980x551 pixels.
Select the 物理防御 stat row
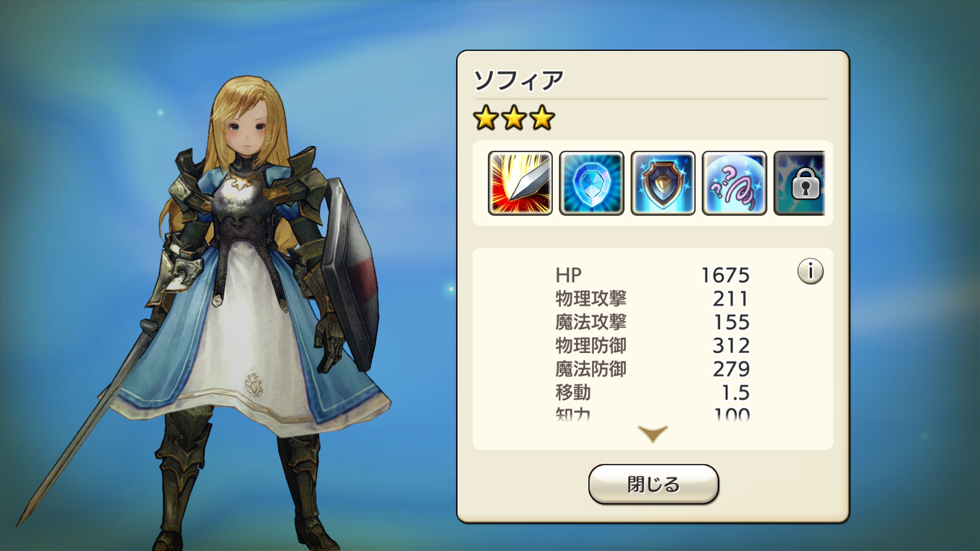pyautogui.click(x=653, y=346)
